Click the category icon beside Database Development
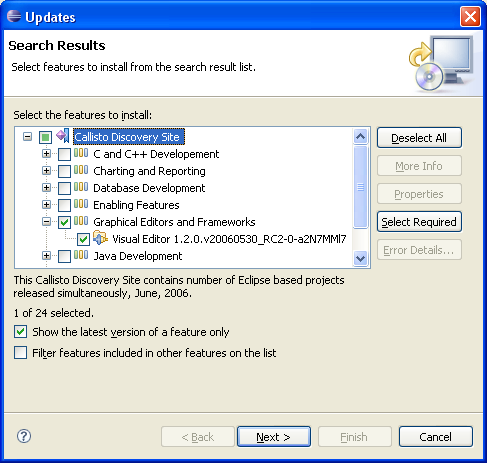 pos(81,187)
